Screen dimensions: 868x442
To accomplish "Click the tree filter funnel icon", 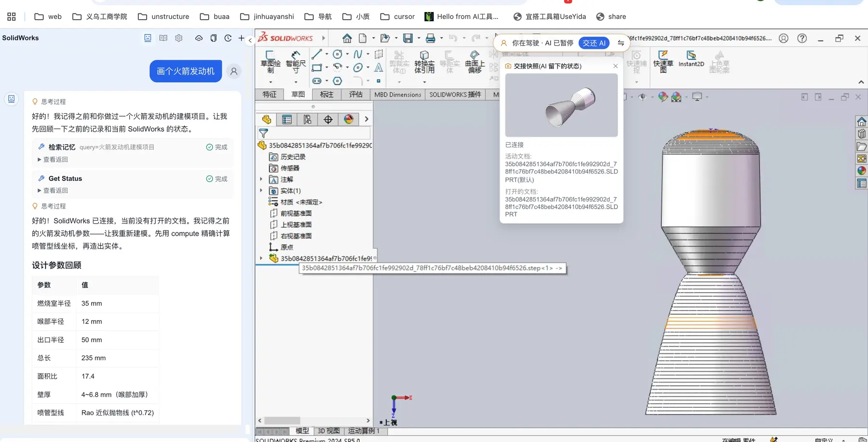I will point(263,133).
